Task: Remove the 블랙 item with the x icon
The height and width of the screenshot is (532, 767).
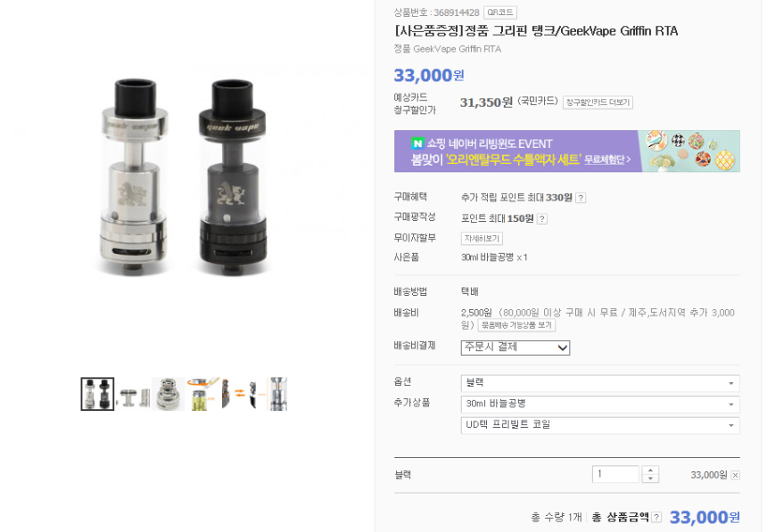Action: coord(735,475)
